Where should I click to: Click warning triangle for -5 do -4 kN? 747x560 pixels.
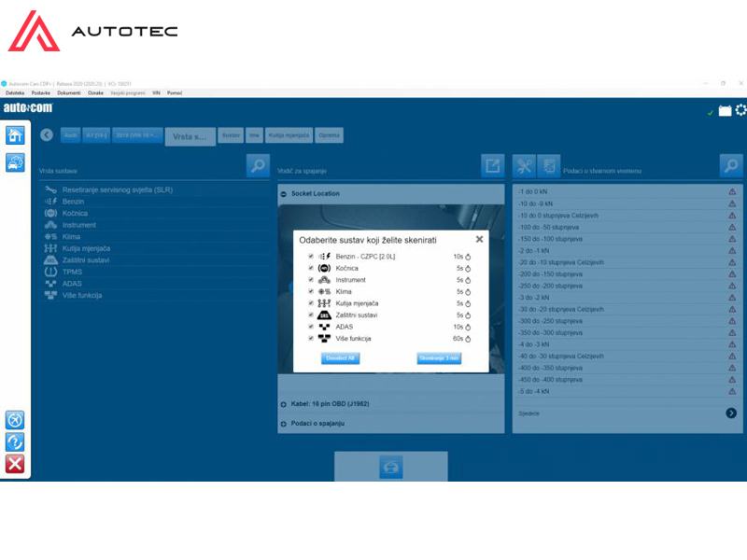pyautogui.click(x=732, y=391)
